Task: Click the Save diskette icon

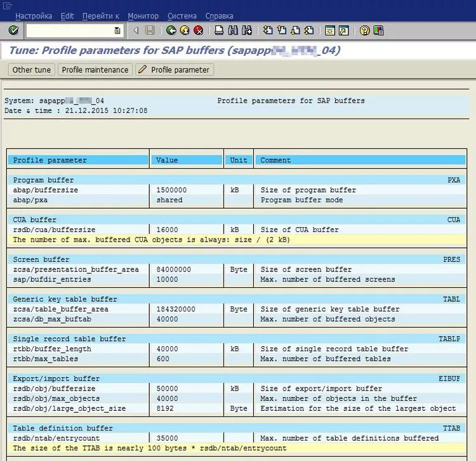Action: [x=150, y=30]
